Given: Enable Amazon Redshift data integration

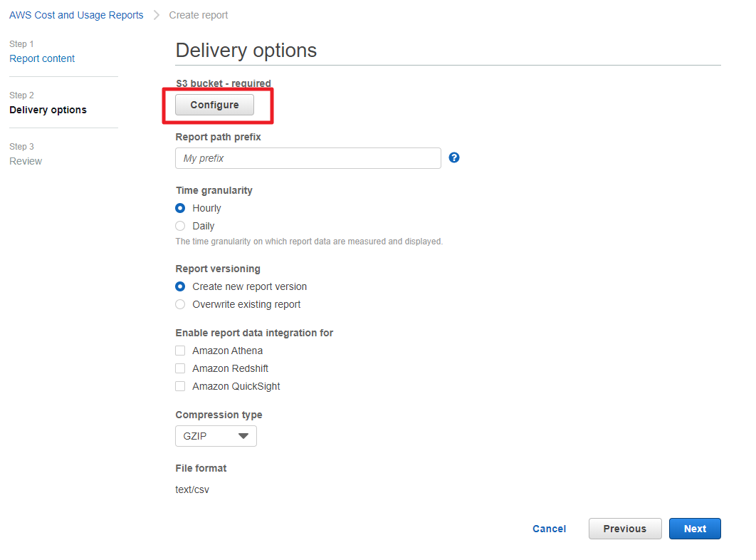Looking at the screenshot, I should 180,368.
